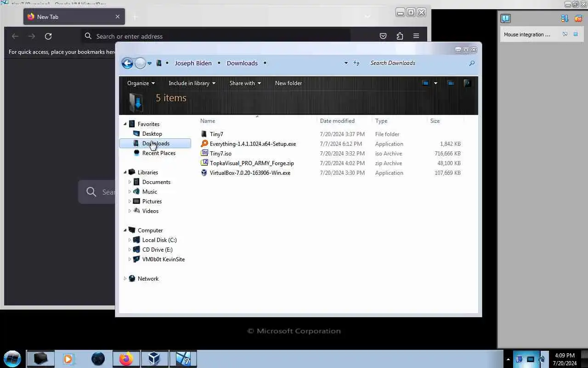This screenshot has height=368, width=588.
Task: Select TopkaVisual_PRO_ARMY_Forge.zip file
Action: pyautogui.click(x=252, y=163)
